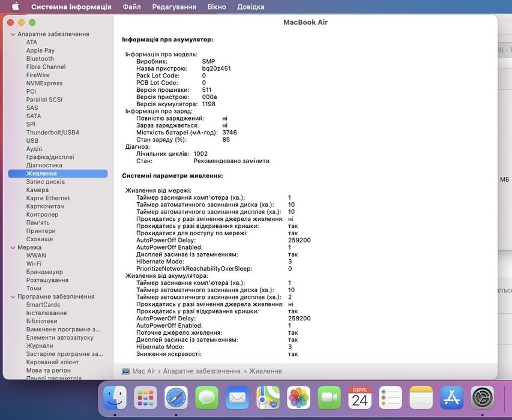The height and width of the screenshot is (420, 512).
Task: Select Графіка/дисплеї in sidebar
Action: click(50, 157)
